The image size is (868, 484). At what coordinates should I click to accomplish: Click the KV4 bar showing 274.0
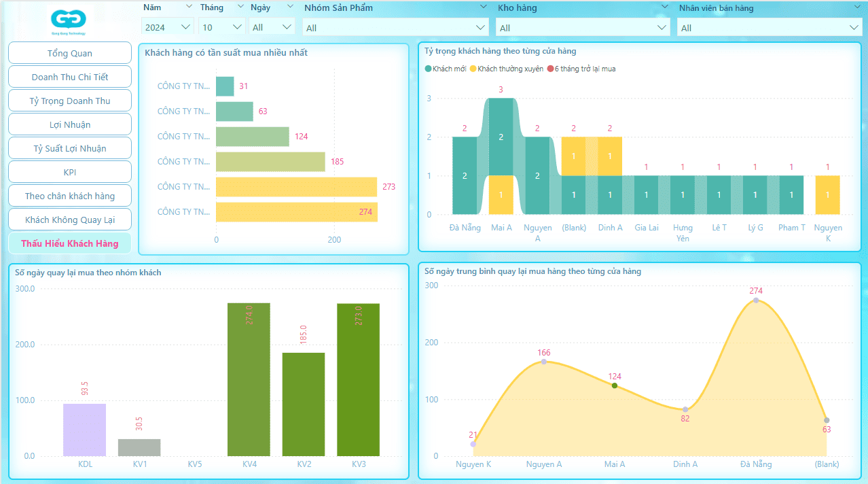249,379
